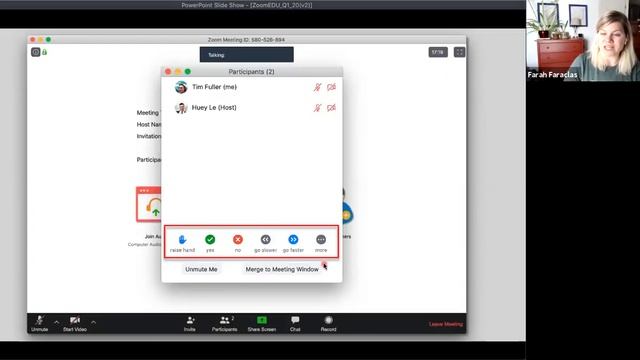Click the raise hand icon
Image resolution: width=640 pixels, height=360 pixels.
(x=182, y=240)
